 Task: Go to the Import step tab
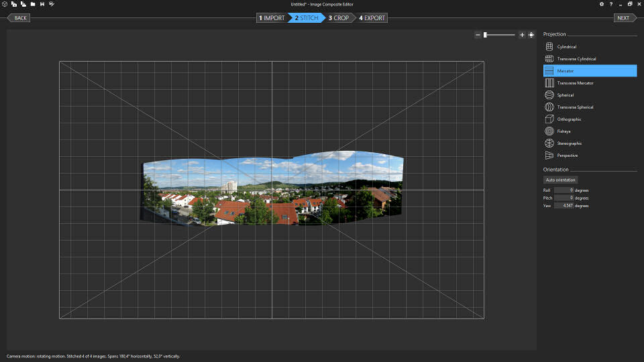click(x=272, y=18)
